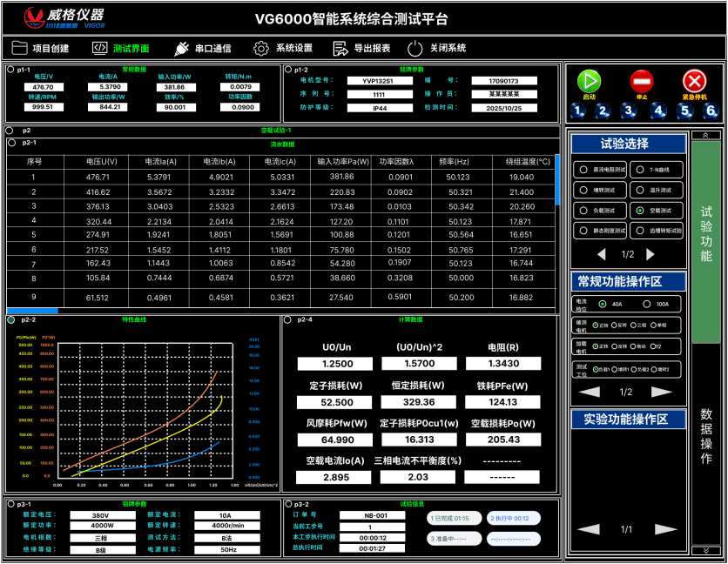Choose the 40A current range
This screenshot has height=564, width=728.
603,304
